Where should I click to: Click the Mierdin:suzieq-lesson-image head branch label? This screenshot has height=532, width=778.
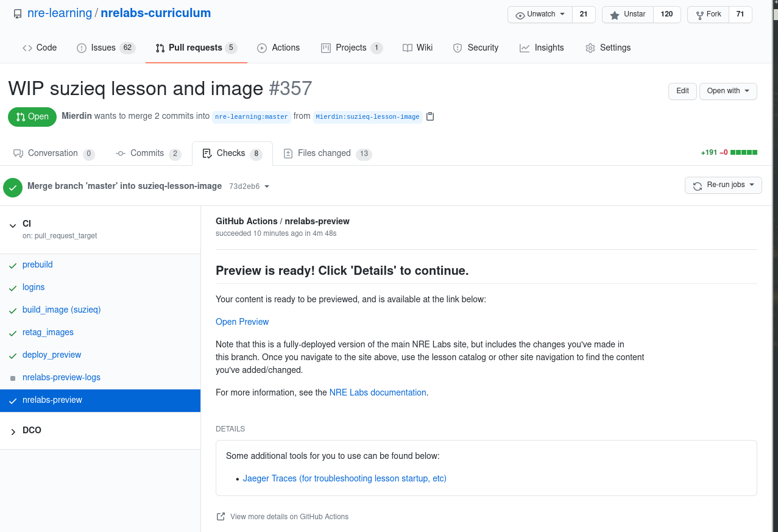coord(368,116)
